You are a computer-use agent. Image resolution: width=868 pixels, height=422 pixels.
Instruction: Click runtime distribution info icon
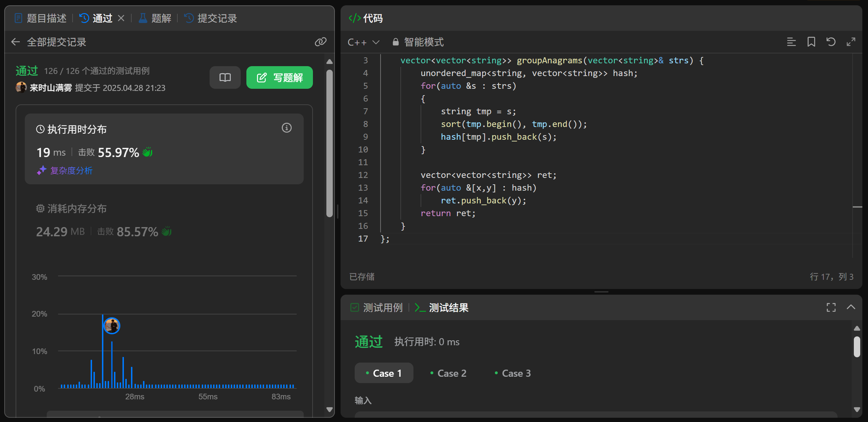tap(286, 128)
